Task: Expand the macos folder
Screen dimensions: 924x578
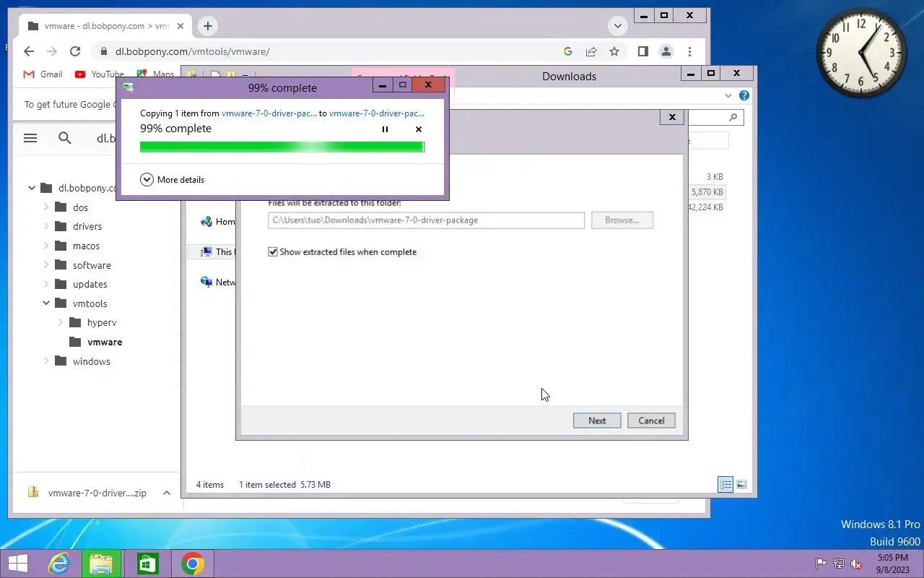Action: tap(46, 246)
